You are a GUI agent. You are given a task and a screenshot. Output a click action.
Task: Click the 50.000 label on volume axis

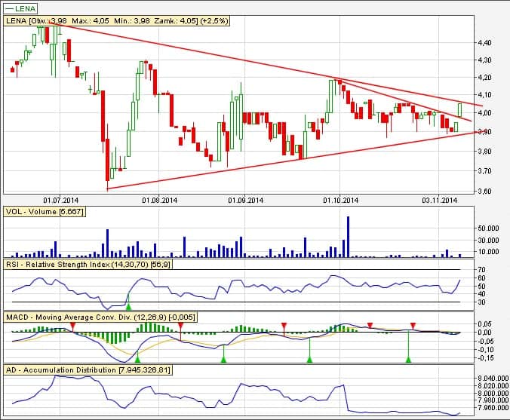coord(489,228)
